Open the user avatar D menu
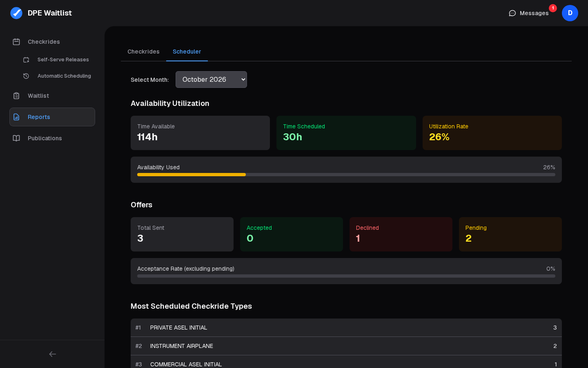The height and width of the screenshot is (368, 588). point(570,13)
